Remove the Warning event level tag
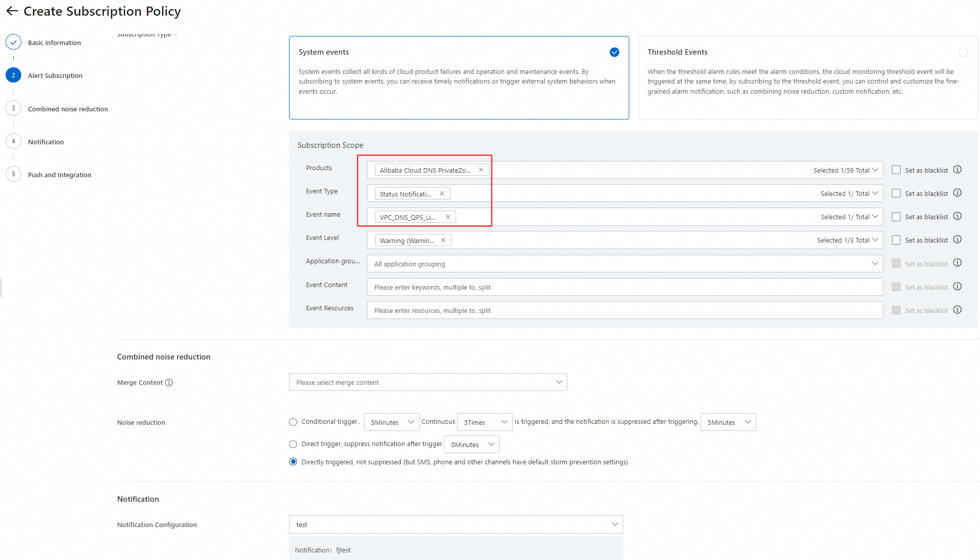Image resolution: width=980 pixels, height=560 pixels. (443, 241)
